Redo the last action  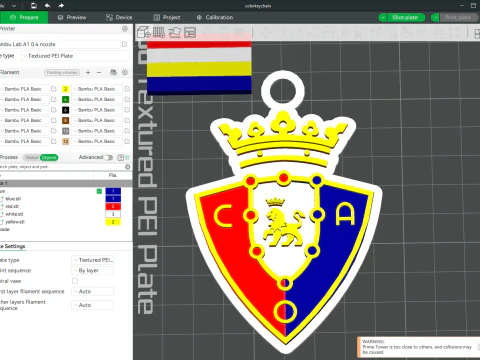click(x=61, y=5)
